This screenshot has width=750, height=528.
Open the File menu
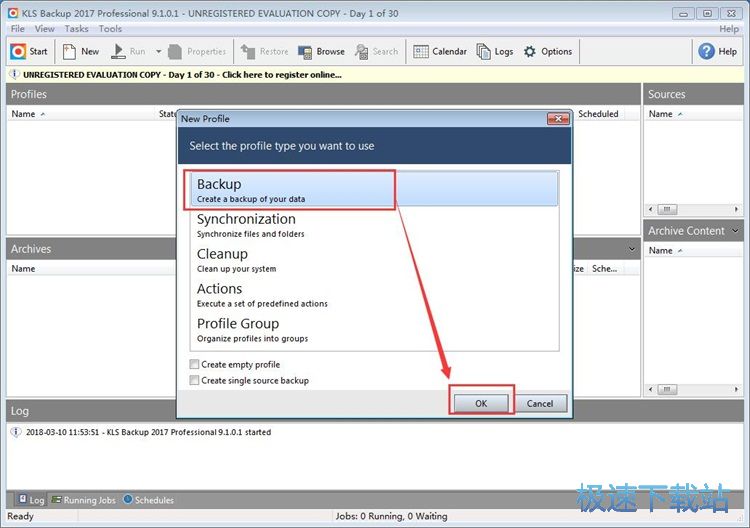[18, 29]
